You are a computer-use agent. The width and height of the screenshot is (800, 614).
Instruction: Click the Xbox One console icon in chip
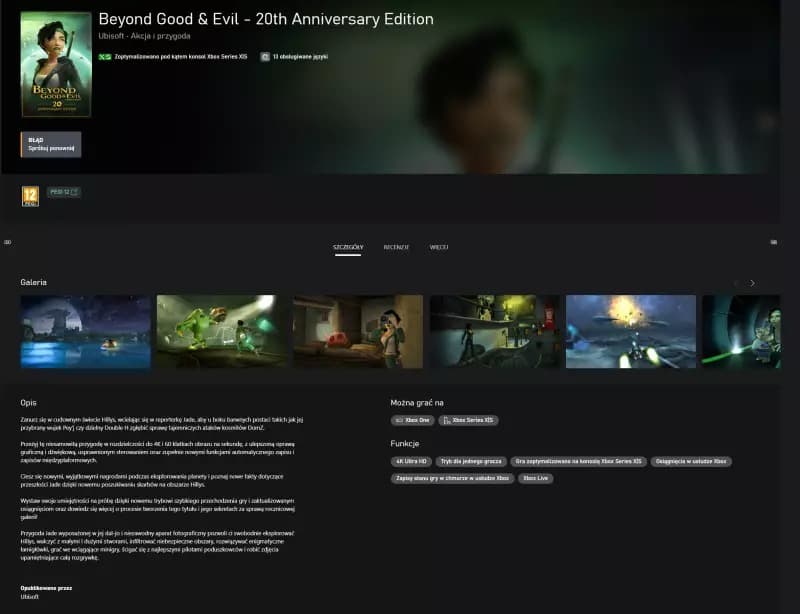399,420
